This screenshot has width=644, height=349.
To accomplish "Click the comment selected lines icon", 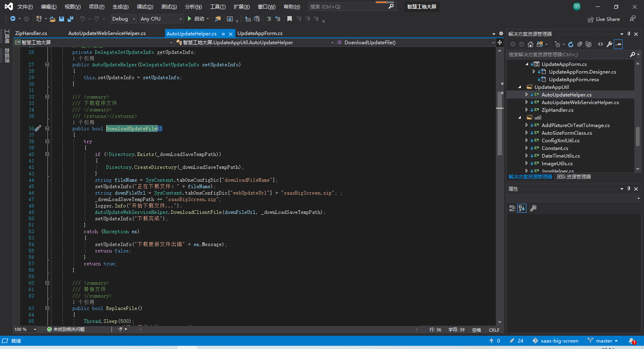I will (x=269, y=19).
